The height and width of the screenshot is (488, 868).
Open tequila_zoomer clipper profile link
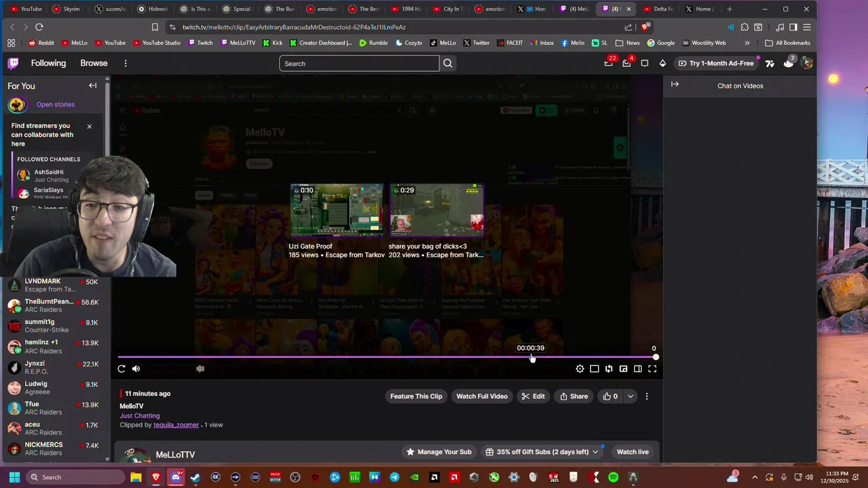coord(176,425)
